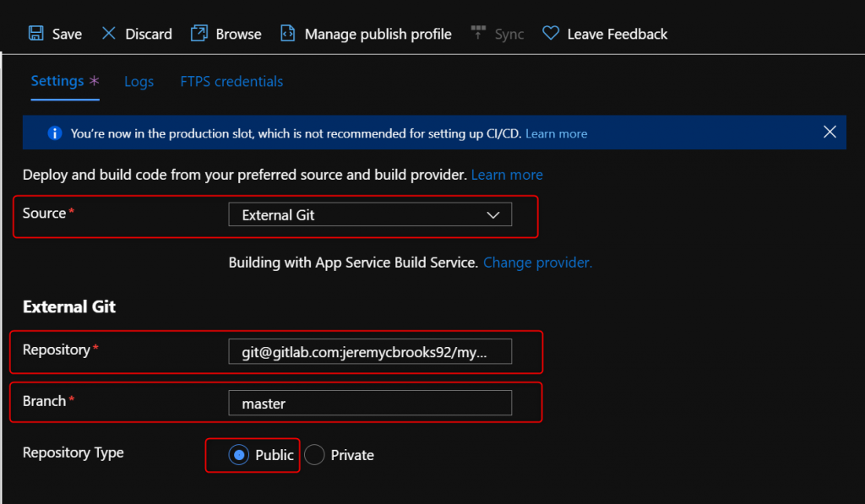The height and width of the screenshot is (504, 865).
Task: Click the Repository URL input field
Action: point(370,352)
